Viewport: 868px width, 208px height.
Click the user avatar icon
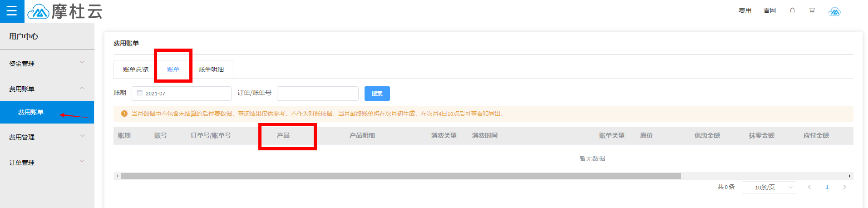(834, 11)
